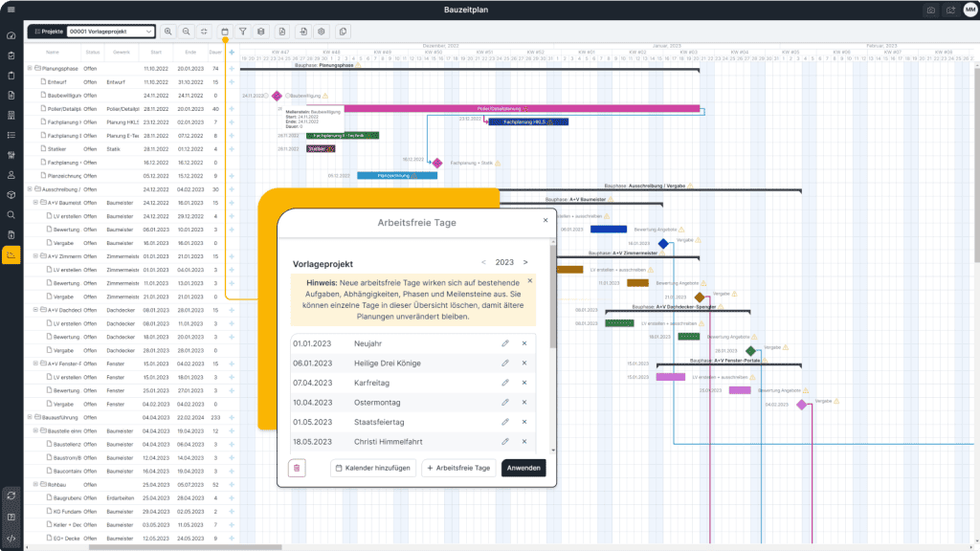Click the zoom in magnifier icon

168,32
